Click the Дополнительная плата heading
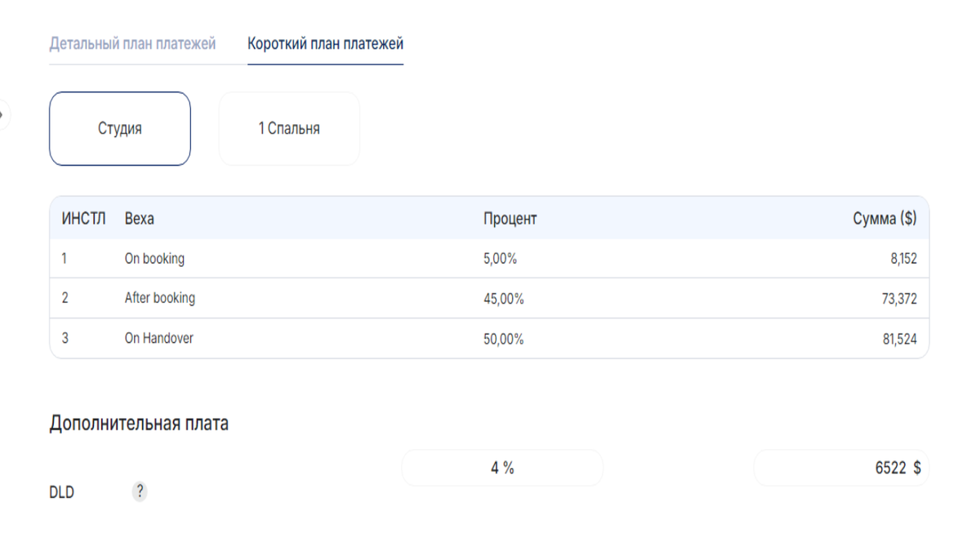The height and width of the screenshot is (551, 980). pyautogui.click(x=139, y=424)
